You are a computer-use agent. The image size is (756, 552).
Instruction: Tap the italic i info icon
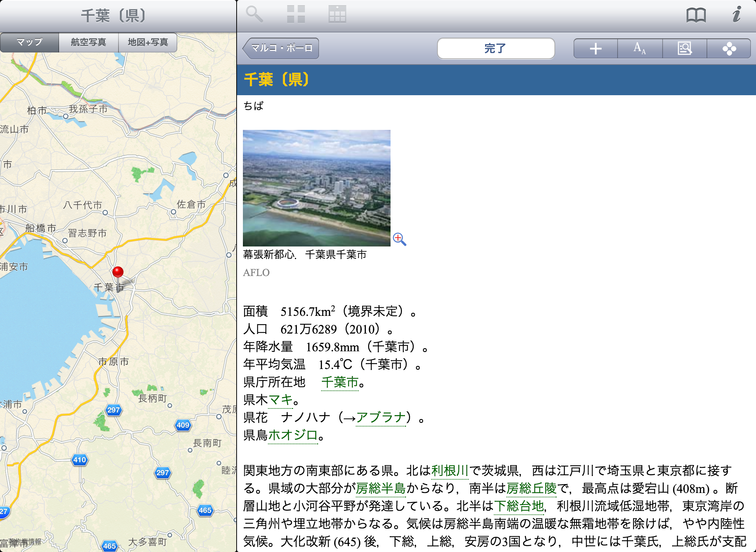coord(736,14)
